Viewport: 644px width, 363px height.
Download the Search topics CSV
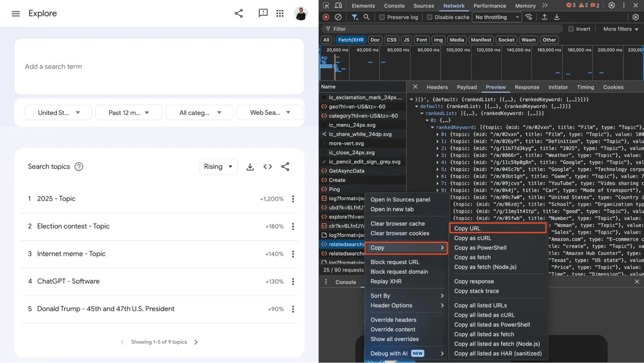click(x=250, y=167)
